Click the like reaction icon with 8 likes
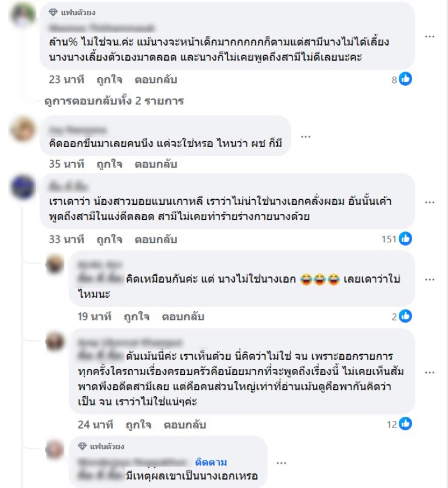Viewport: 448px width, 488px height. point(405,79)
